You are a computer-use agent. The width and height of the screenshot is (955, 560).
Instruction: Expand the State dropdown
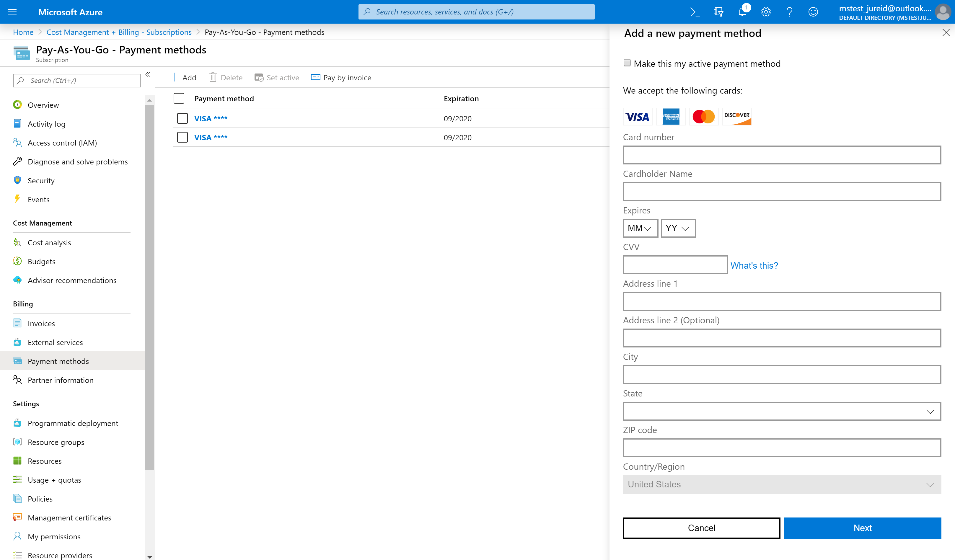pos(781,412)
